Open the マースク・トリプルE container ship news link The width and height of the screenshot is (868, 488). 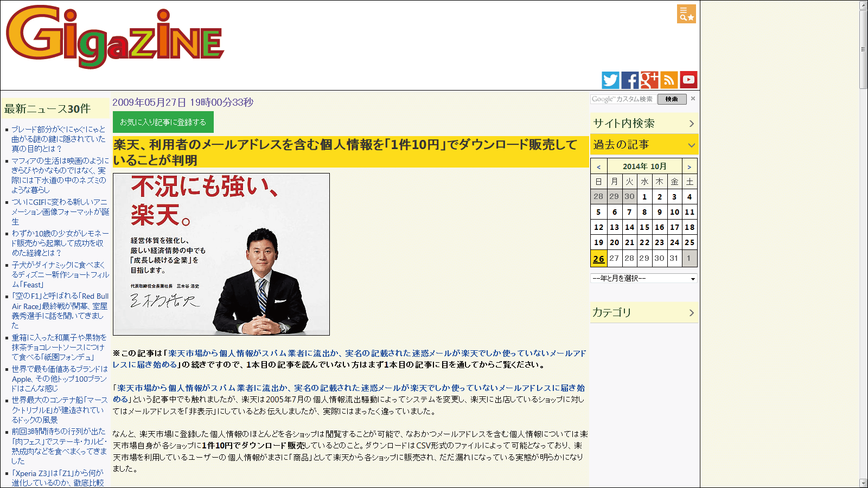click(x=60, y=410)
